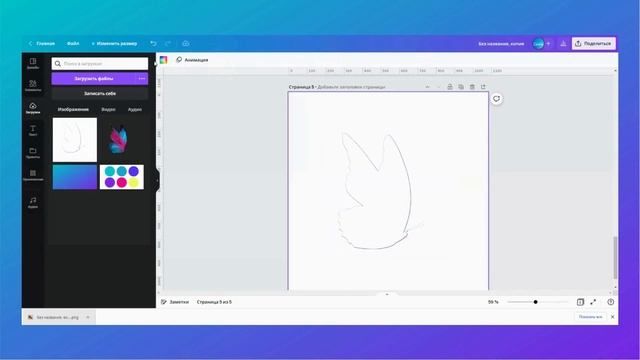Screen dimensions: 640x360
Task: Click the redo arrow icon
Action: pos(168,43)
